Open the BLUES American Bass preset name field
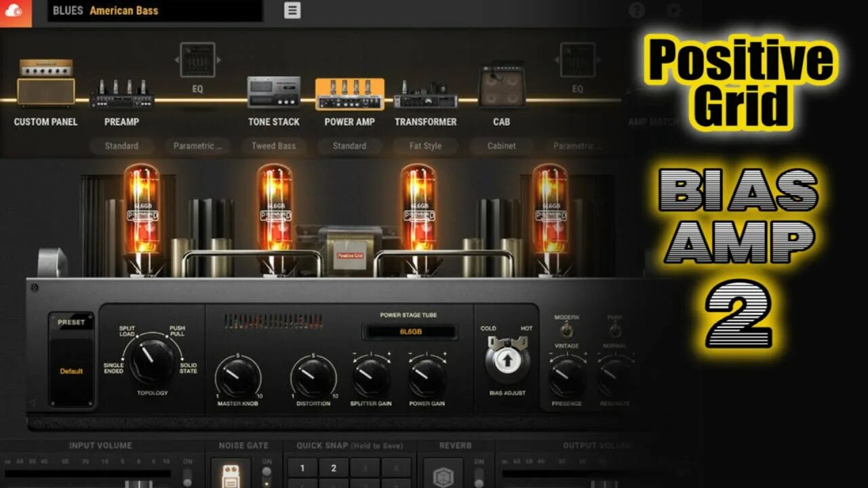Screen dimensions: 868x488 pos(155,11)
